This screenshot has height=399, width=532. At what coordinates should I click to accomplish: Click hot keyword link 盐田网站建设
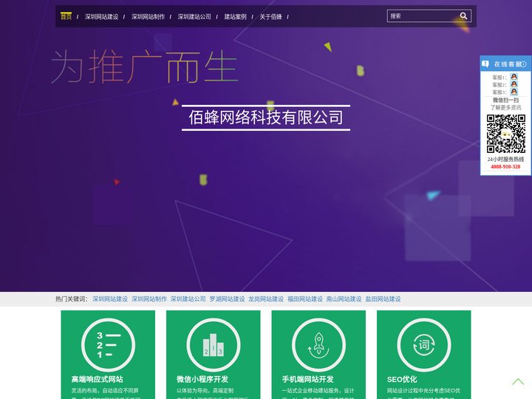[x=383, y=299]
